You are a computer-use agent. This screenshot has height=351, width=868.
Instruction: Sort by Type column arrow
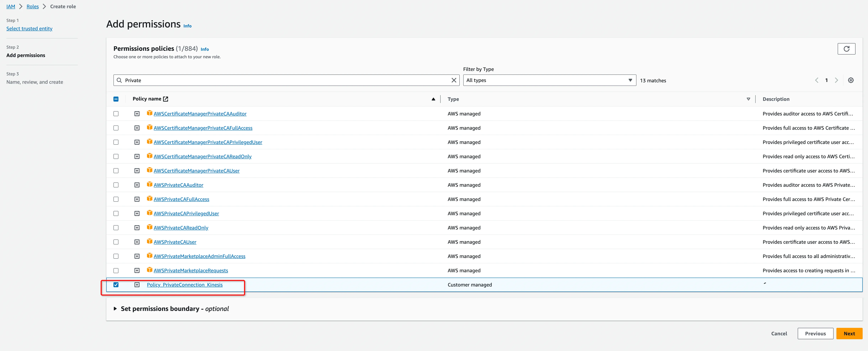tap(748, 99)
